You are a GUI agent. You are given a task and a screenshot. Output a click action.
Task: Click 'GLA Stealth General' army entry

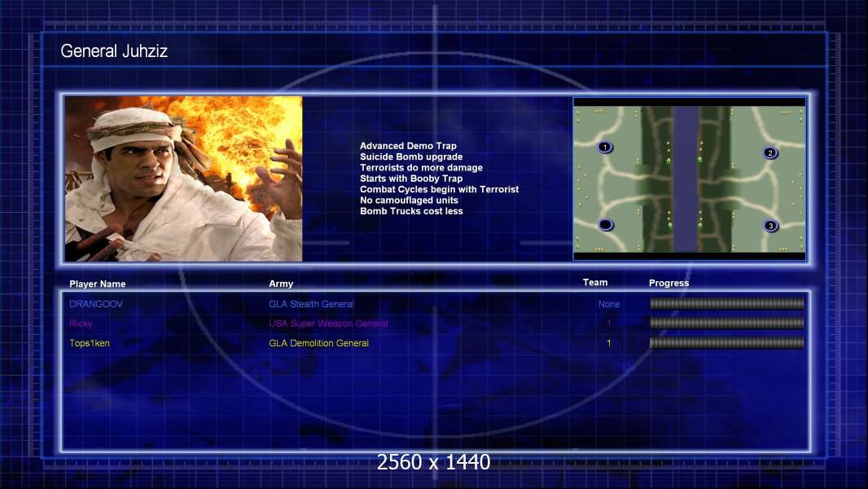point(311,304)
